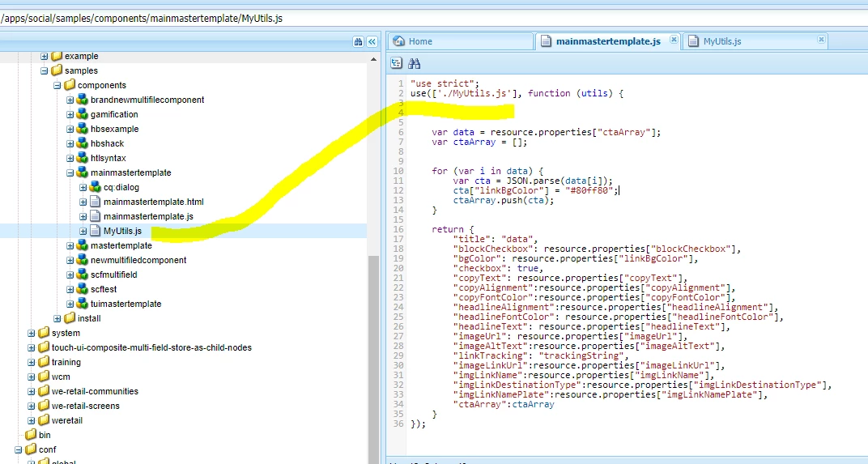This screenshot has height=464, width=868.
Task: Click the scftest component icon
Action: click(x=82, y=289)
